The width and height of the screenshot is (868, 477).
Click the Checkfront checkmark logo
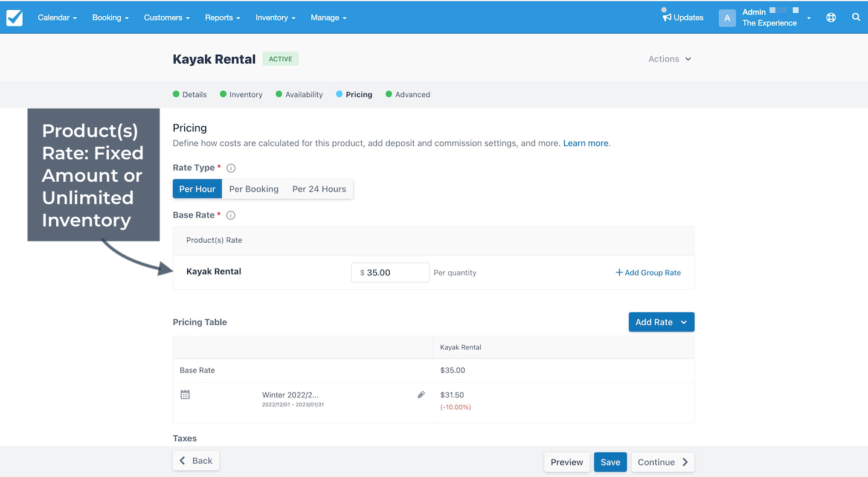[x=14, y=18]
